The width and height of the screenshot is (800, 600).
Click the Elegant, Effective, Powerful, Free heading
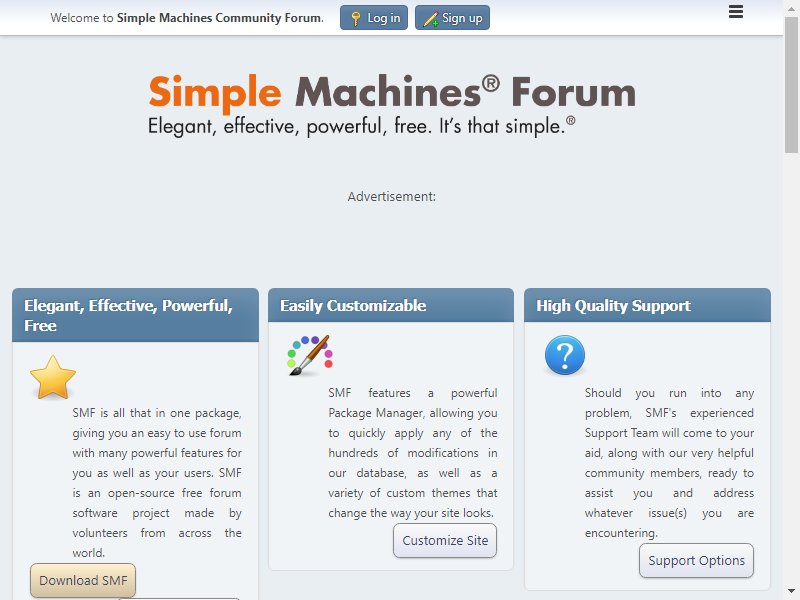tap(129, 315)
